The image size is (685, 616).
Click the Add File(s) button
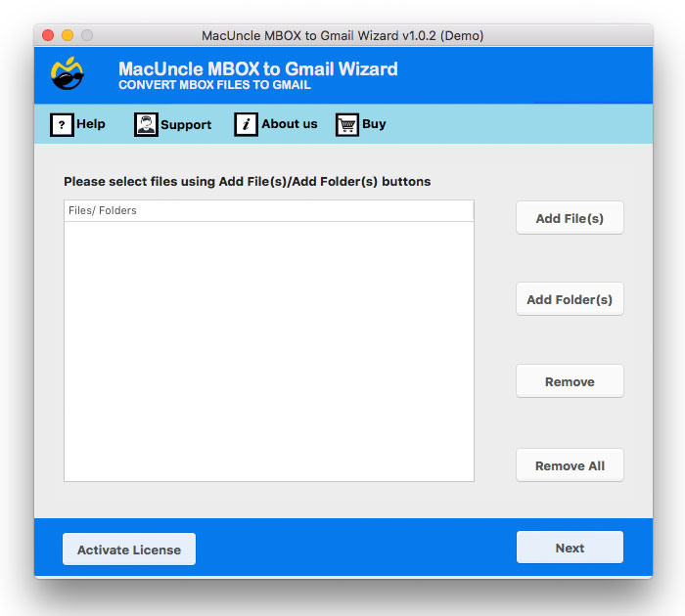(570, 218)
